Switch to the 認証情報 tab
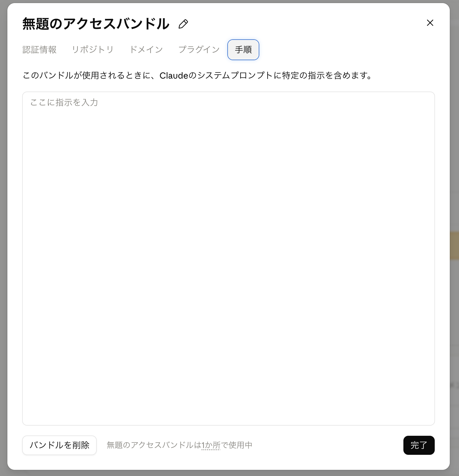This screenshot has width=459, height=476. pyautogui.click(x=40, y=50)
